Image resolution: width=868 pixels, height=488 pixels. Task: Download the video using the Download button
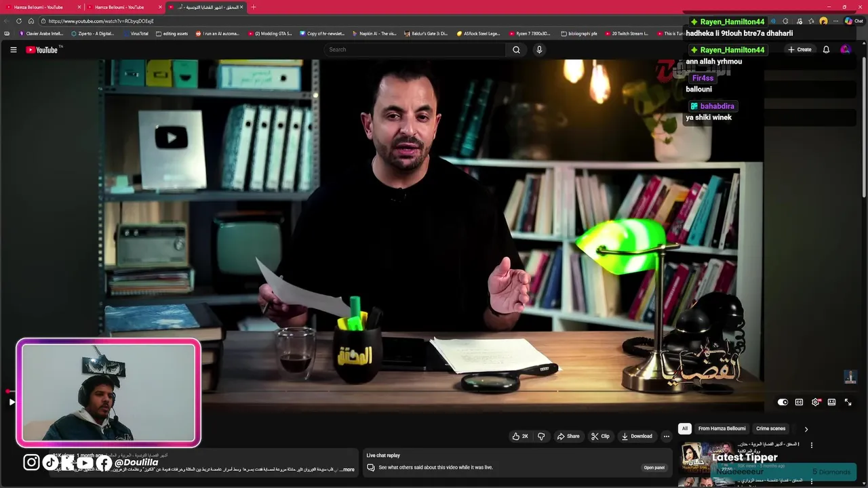[x=637, y=436]
